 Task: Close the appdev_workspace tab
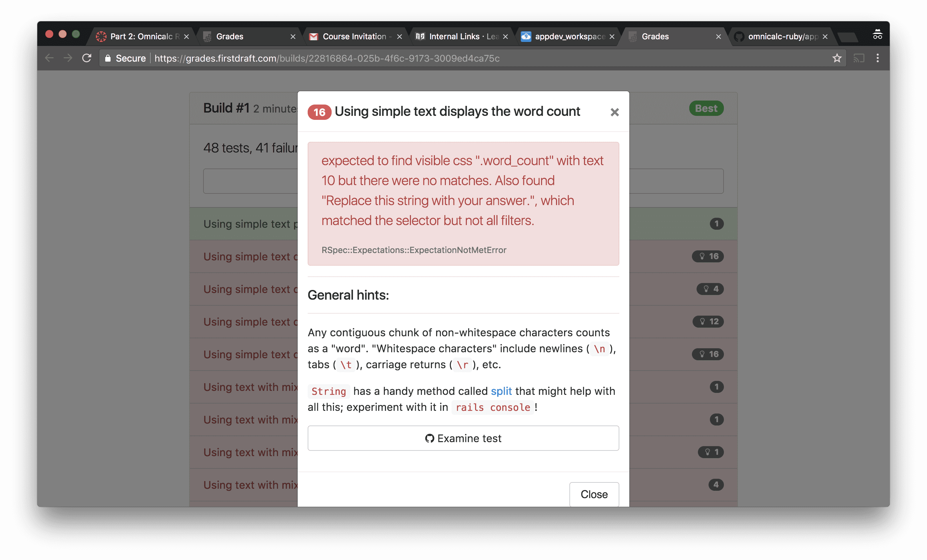pyautogui.click(x=612, y=37)
